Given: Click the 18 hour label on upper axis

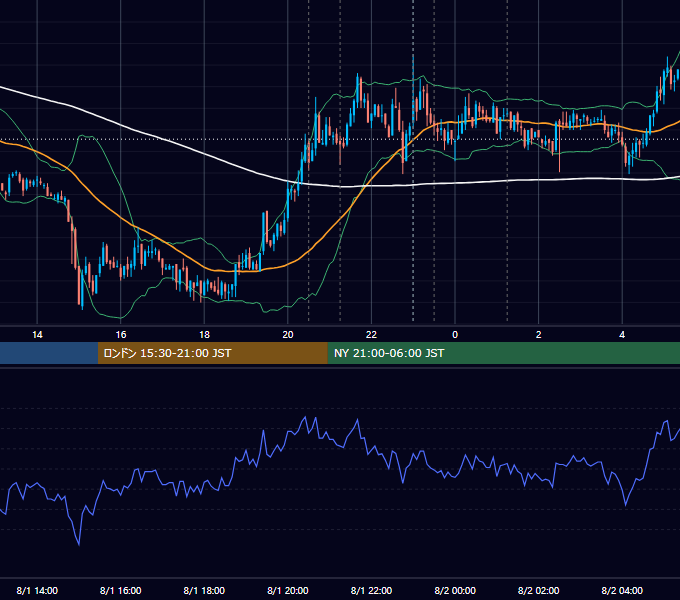Looking at the screenshot, I should point(204,335).
